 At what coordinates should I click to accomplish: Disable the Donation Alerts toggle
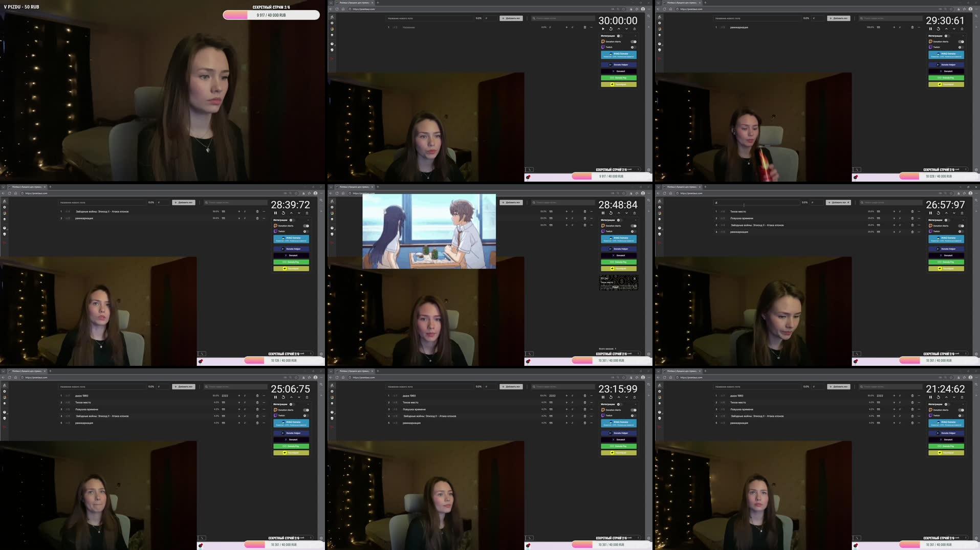633,41
